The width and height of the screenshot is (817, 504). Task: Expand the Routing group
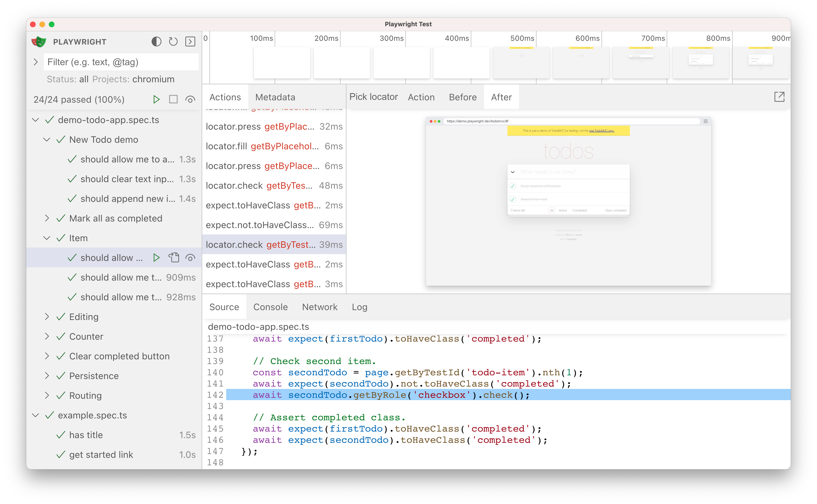tap(47, 395)
